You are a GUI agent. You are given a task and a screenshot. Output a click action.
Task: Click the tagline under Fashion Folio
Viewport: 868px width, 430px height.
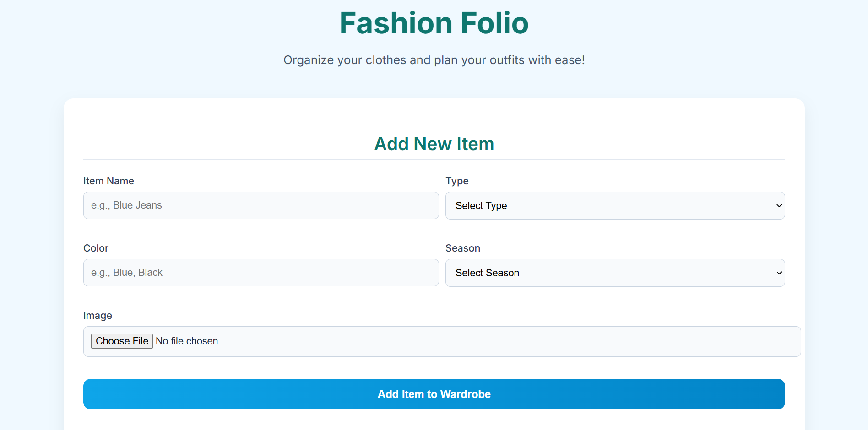(434, 60)
